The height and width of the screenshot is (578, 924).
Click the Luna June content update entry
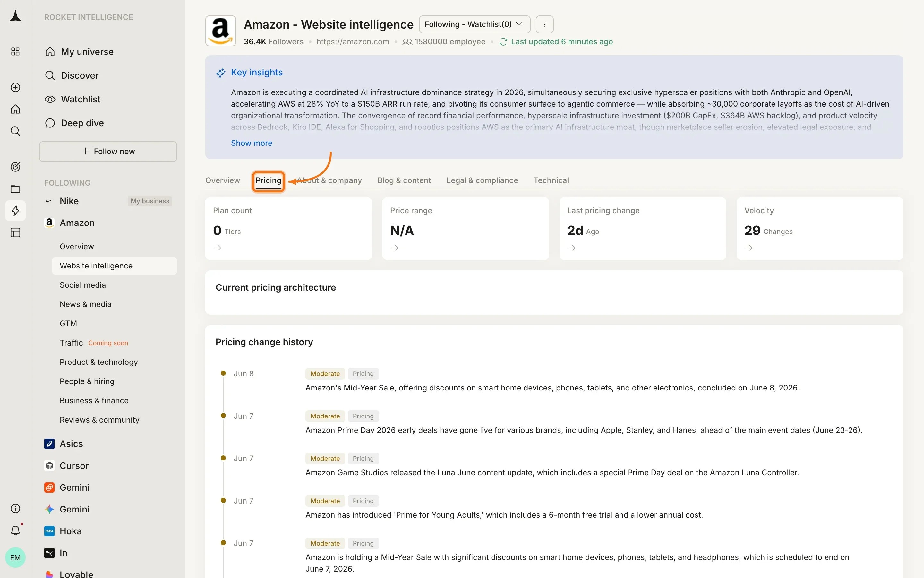pyautogui.click(x=552, y=472)
